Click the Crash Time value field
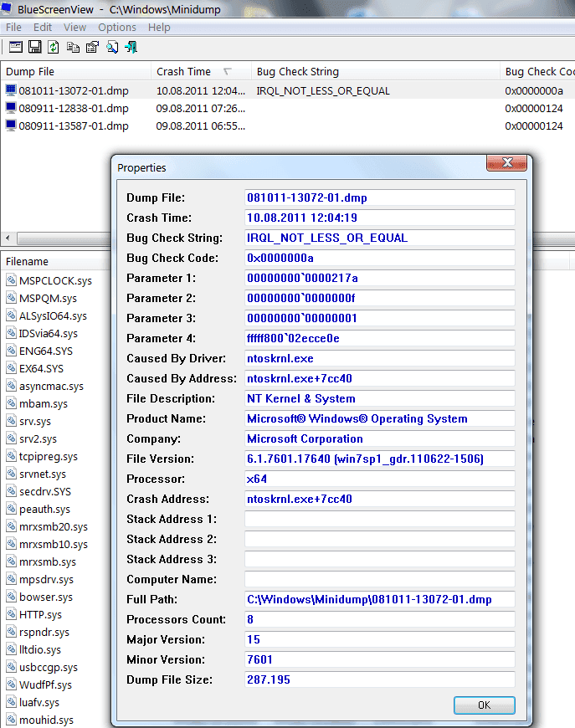The height and width of the screenshot is (728, 575). [379, 218]
